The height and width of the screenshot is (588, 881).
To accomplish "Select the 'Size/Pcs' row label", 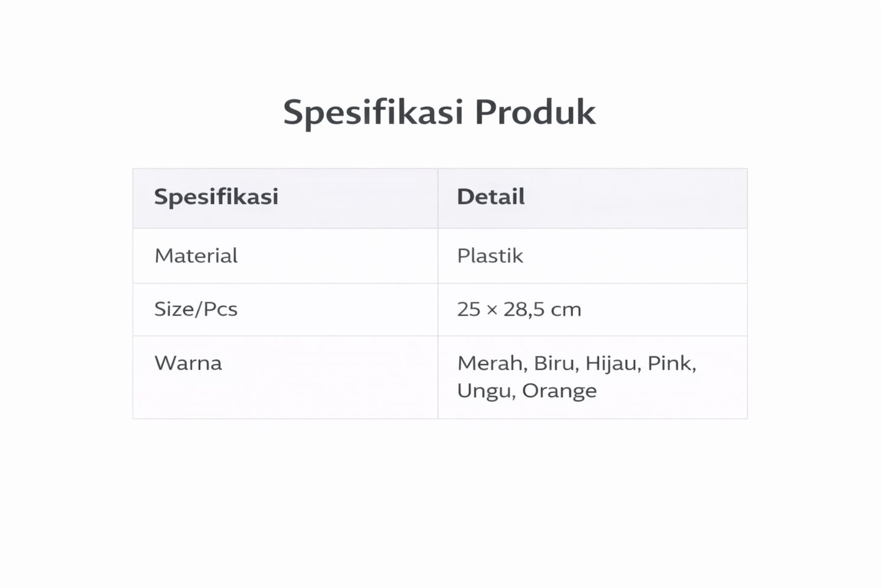I will point(196,309).
